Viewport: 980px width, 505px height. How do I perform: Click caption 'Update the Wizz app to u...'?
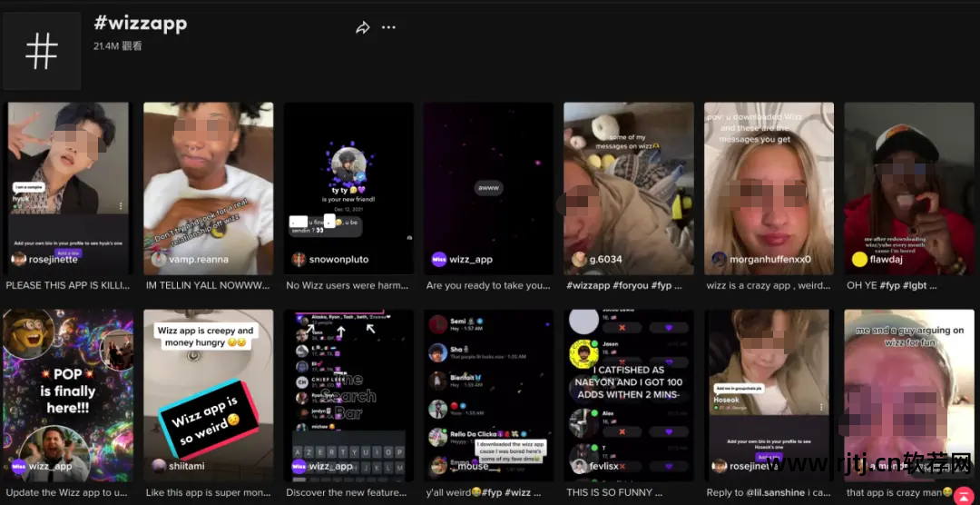coord(67,492)
